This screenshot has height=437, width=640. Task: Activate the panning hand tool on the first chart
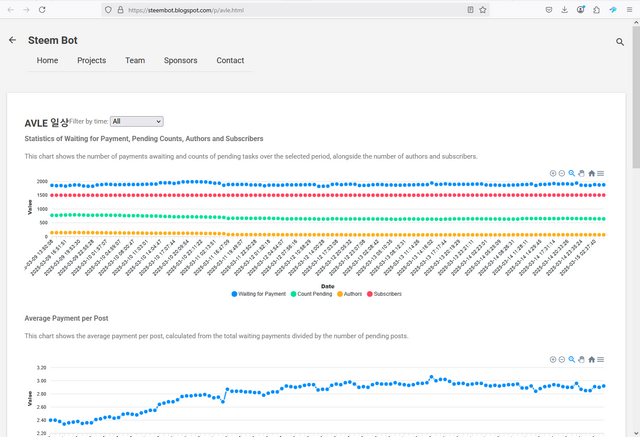point(582,173)
